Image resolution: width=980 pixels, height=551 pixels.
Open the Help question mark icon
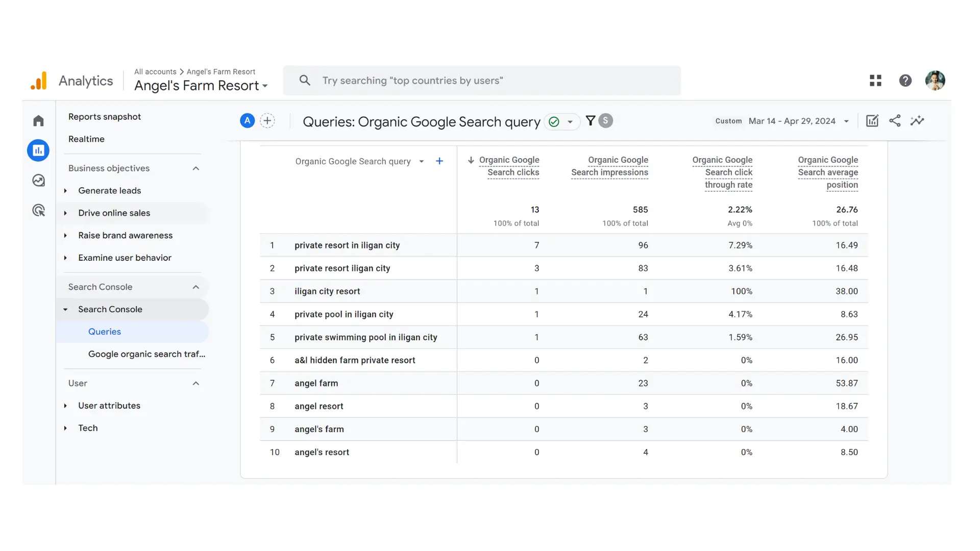pyautogui.click(x=905, y=81)
